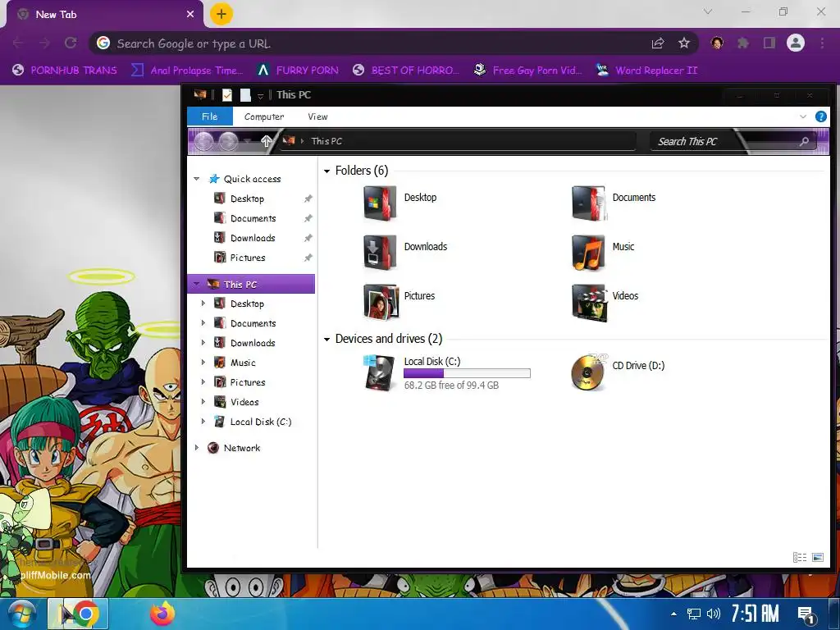Collapse the Quick access tree node
Viewport: 840px width, 630px height.
[197, 179]
